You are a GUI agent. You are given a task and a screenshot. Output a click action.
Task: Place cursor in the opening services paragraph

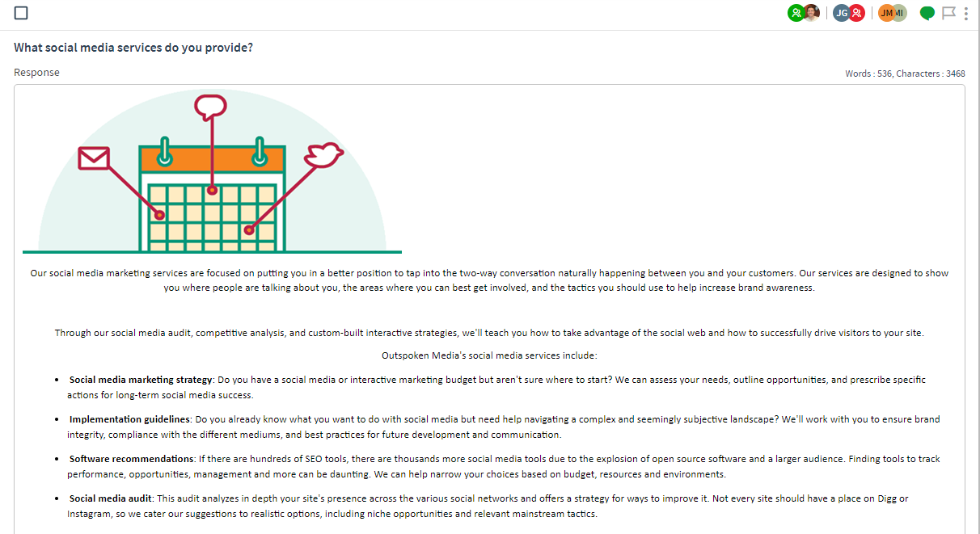point(489,280)
